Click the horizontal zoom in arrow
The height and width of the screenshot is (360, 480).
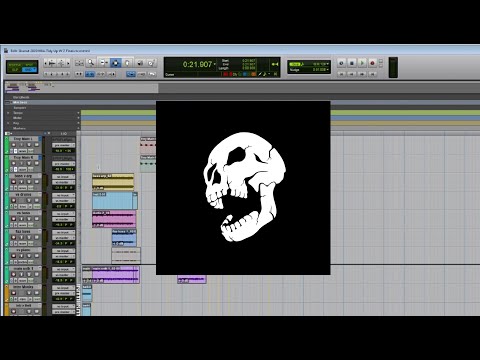coord(68,63)
